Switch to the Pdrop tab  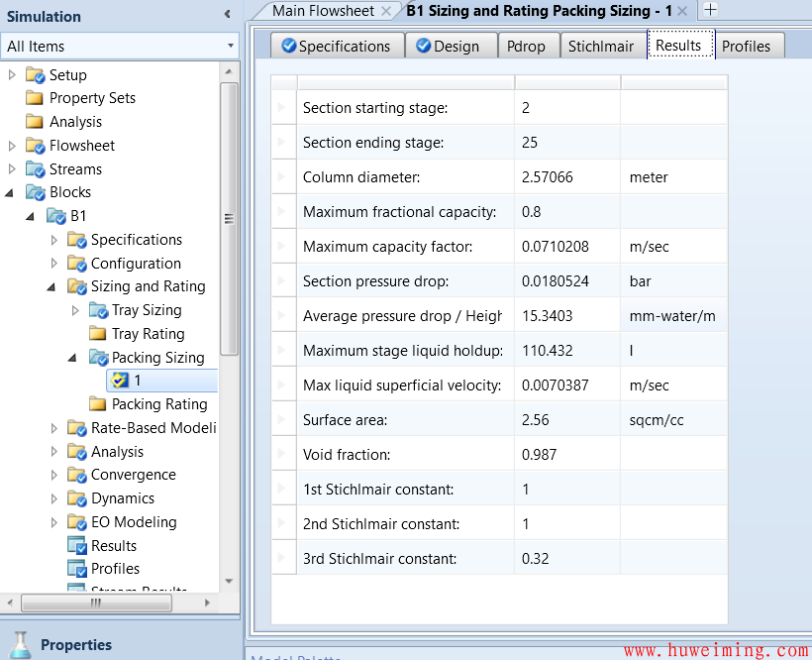tap(525, 46)
